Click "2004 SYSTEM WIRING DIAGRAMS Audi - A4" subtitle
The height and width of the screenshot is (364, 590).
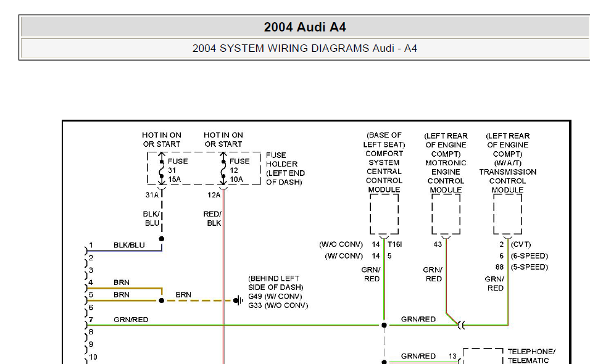point(305,49)
